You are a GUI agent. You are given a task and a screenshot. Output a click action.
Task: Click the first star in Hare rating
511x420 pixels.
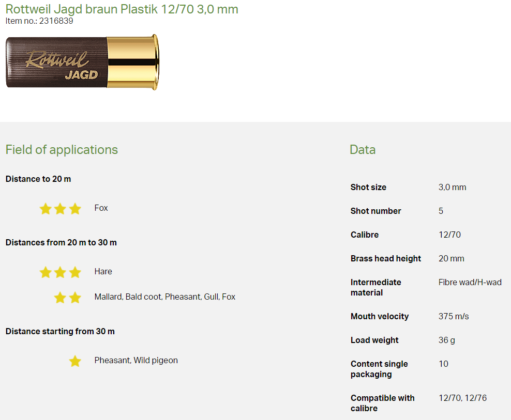point(46,272)
